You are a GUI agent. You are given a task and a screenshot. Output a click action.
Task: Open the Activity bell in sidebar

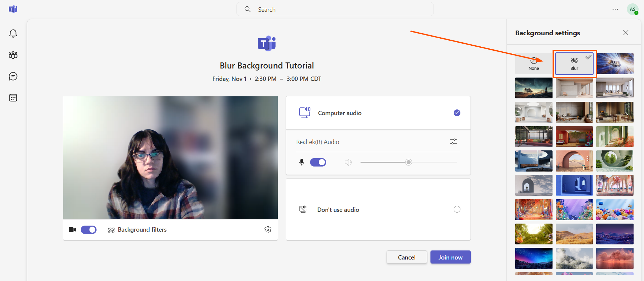pos(13,34)
